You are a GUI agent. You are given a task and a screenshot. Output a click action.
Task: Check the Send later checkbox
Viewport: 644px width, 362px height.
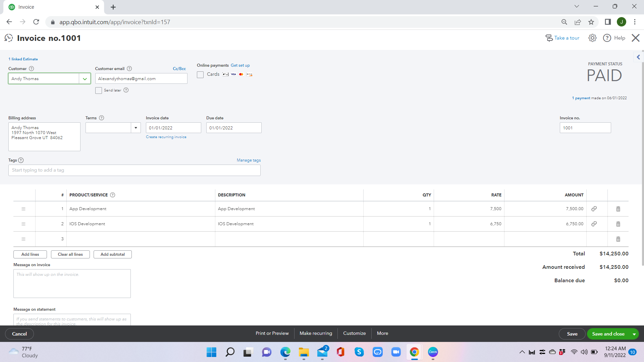click(x=99, y=90)
